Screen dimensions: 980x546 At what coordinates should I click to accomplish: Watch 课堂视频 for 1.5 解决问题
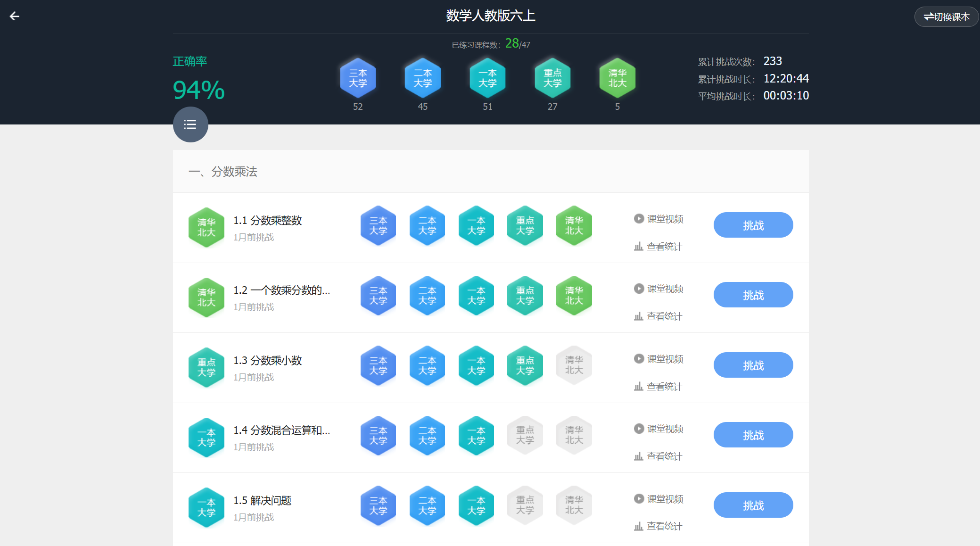click(659, 499)
